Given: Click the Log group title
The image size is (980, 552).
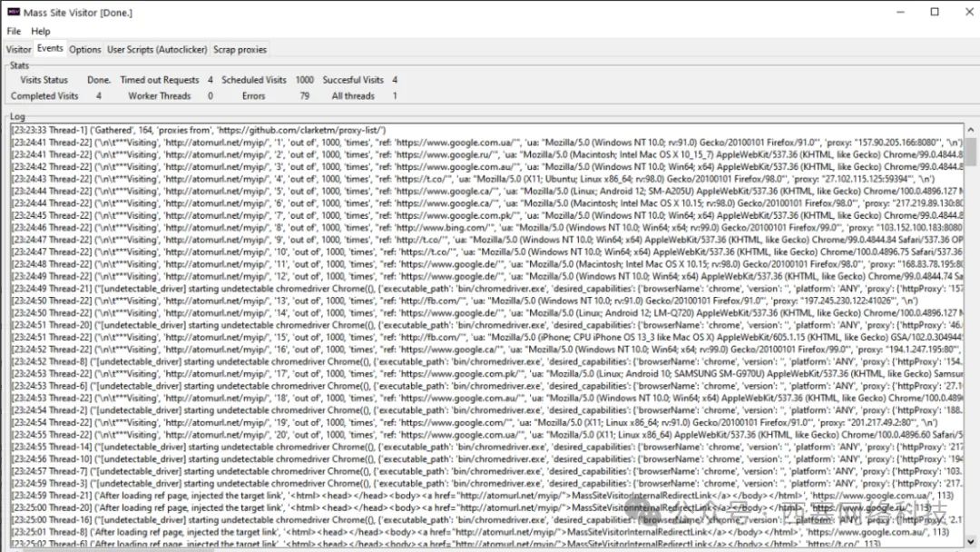Looking at the screenshot, I should 17,116.
